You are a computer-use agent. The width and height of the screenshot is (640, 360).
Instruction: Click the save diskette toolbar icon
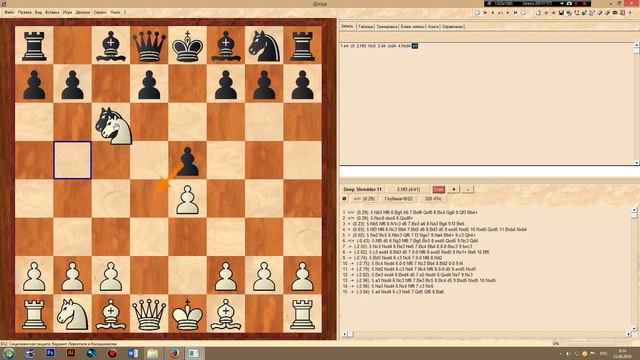coord(561,13)
